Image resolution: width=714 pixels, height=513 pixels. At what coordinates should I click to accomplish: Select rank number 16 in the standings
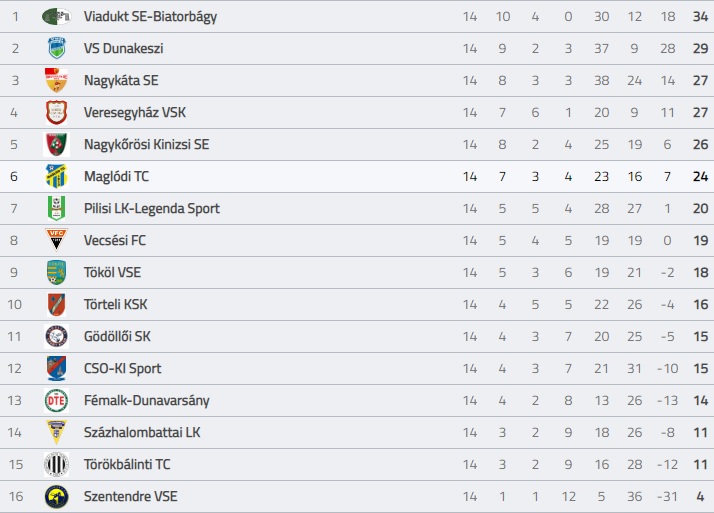[15, 496]
